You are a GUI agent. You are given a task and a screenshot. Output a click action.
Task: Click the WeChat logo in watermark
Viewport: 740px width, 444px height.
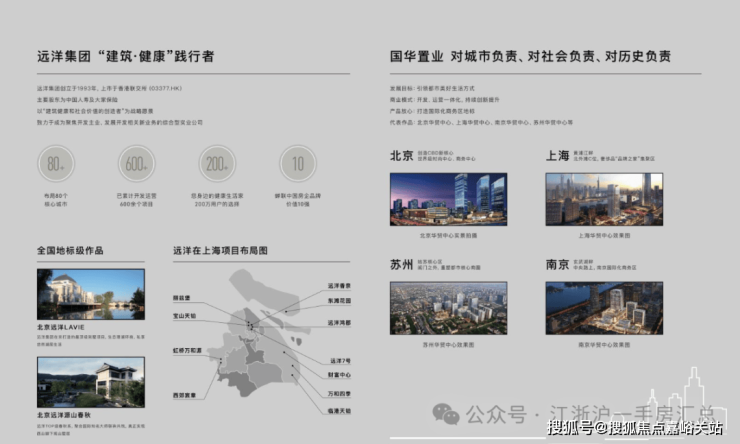(446, 414)
